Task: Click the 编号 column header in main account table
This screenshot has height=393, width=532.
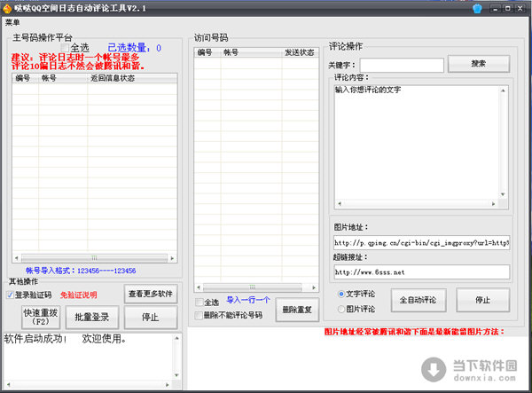Action: (x=26, y=78)
